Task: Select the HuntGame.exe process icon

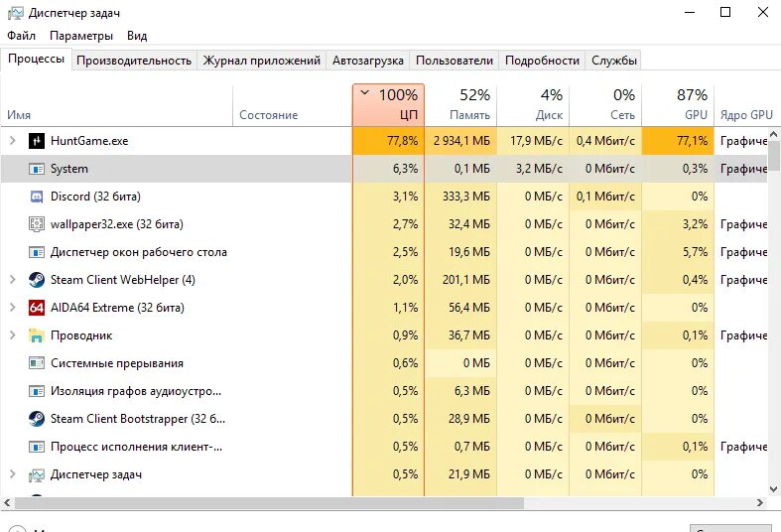Action: point(37,141)
